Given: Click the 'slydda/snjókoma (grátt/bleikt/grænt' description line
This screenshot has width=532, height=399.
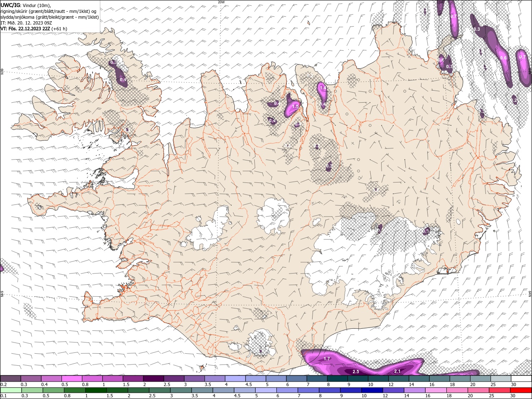Looking at the screenshot, I should click(x=50, y=17).
